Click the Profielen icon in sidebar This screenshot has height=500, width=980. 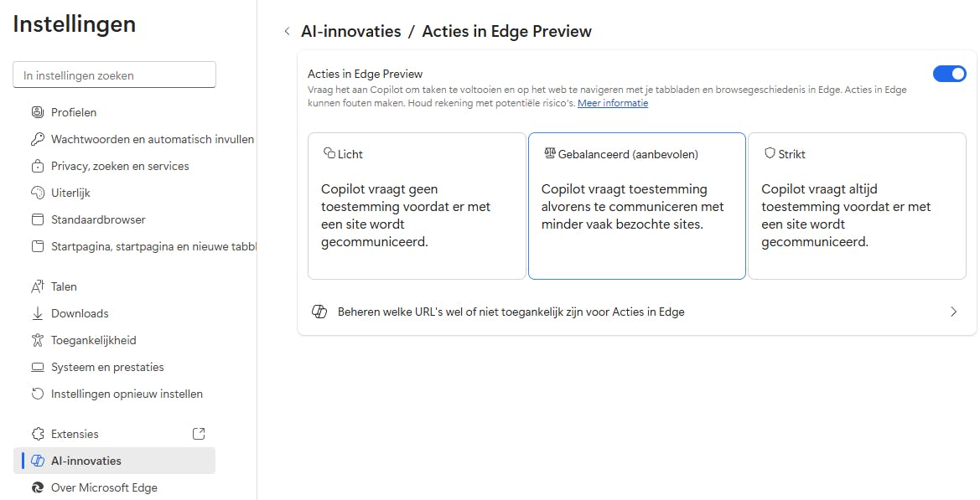coord(37,112)
